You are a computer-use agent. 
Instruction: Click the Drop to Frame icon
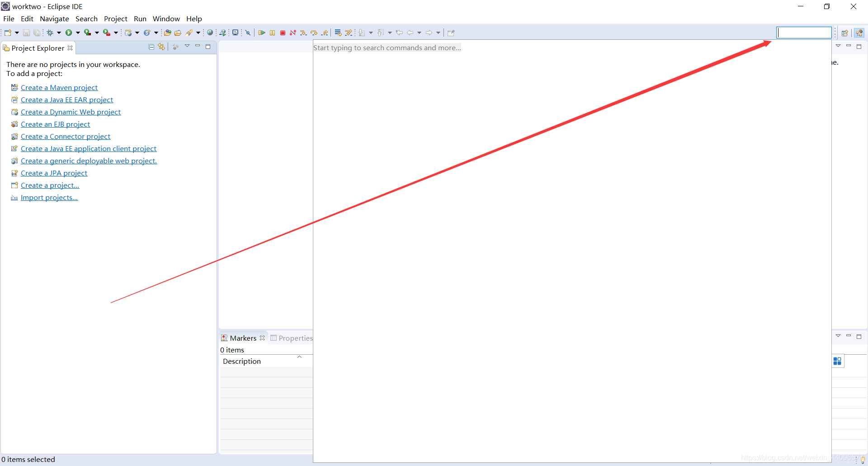coord(338,33)
